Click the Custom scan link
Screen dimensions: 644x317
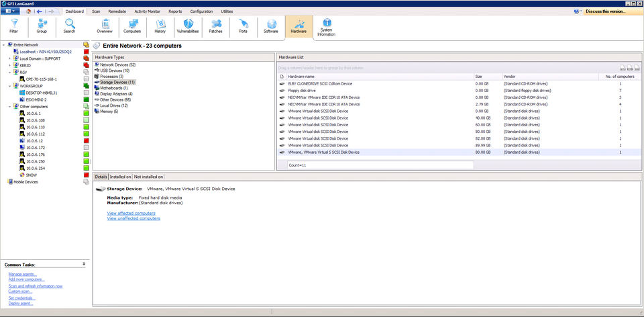click(x=21, y=291)
